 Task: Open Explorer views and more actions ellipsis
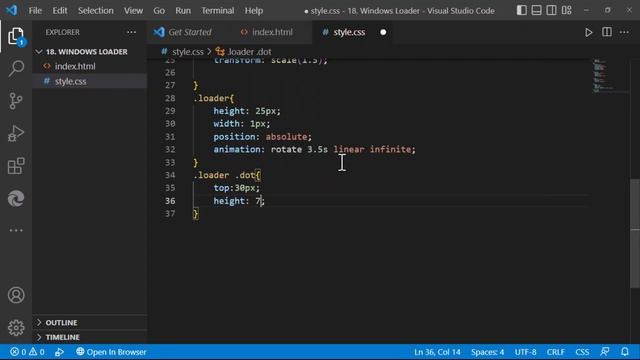pyautogui.click(x=131, y=32)
